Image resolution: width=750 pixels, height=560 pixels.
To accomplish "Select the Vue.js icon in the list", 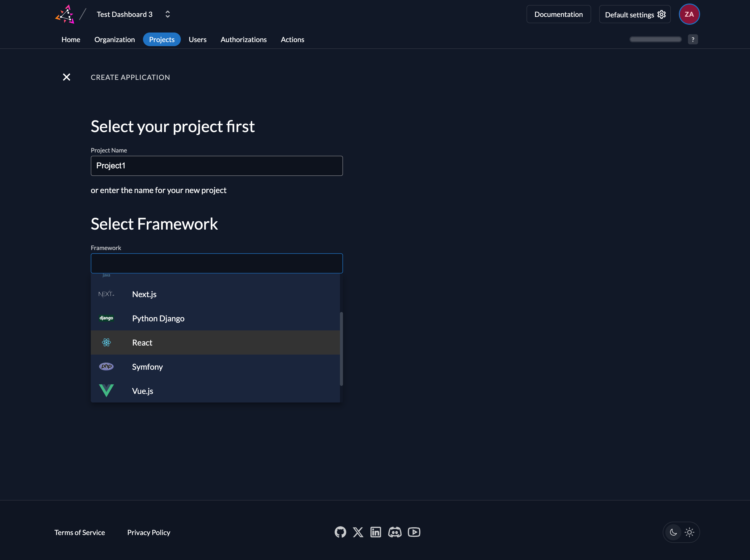I will (106, 391).
